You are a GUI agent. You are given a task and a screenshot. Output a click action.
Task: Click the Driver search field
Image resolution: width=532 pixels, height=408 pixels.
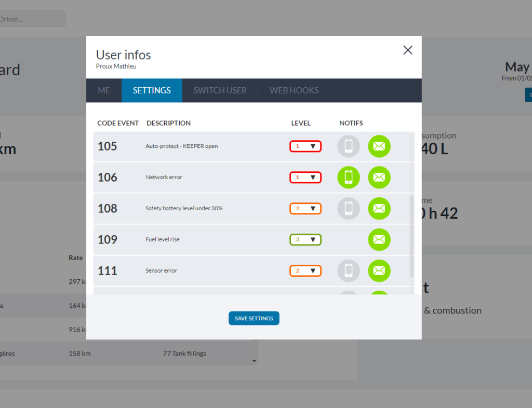31,19
